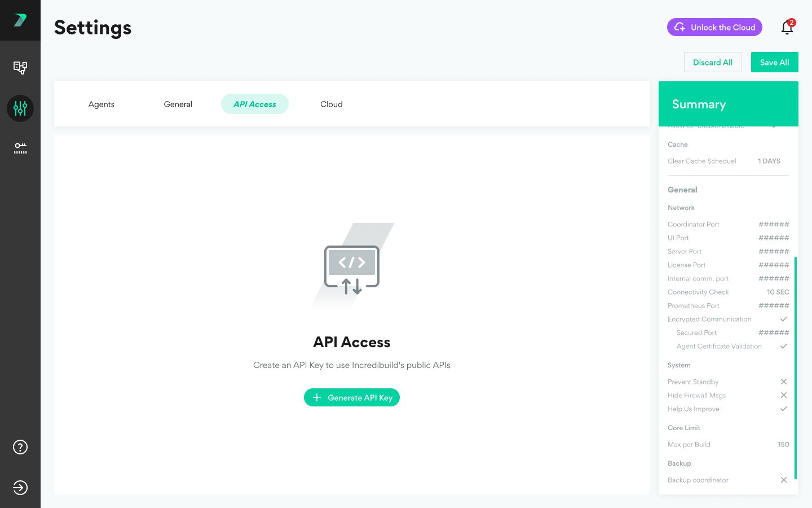Click the 'Create an API Key' description text
This screenshot has width=812, height=508.
click(352, 365)
